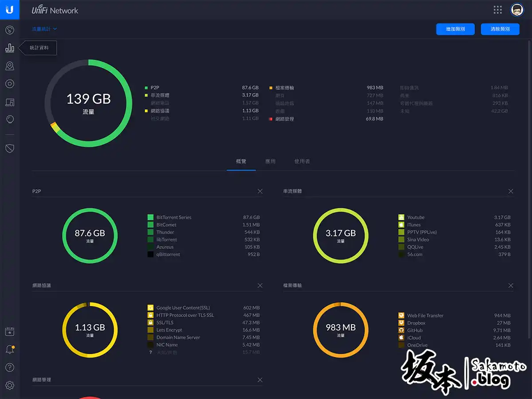Close the P2P category panel
The image size is (532, 399).
click(260, 192)
